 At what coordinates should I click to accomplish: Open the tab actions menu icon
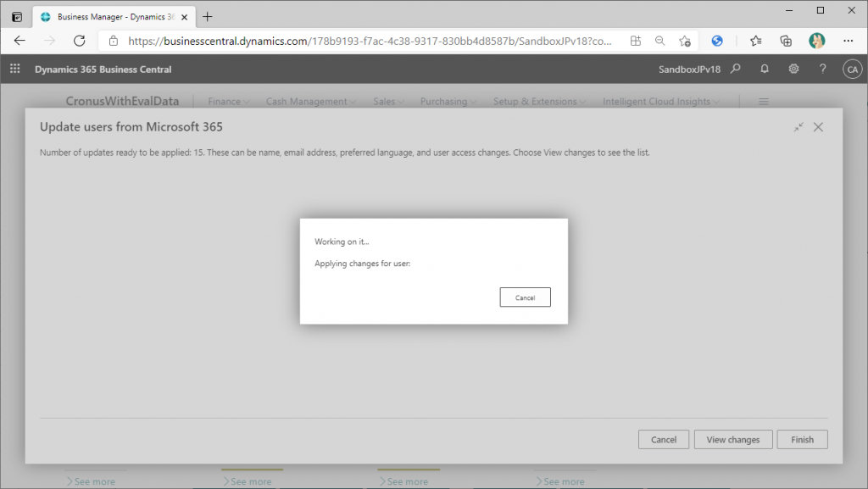[x=17, y=17]
